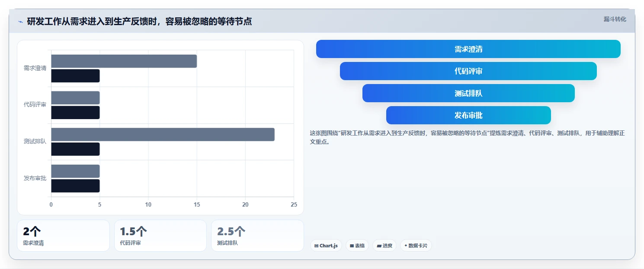Screen dimensions: 644x269
Task: Click the 进度 tag chip
Action: point(384,246)
